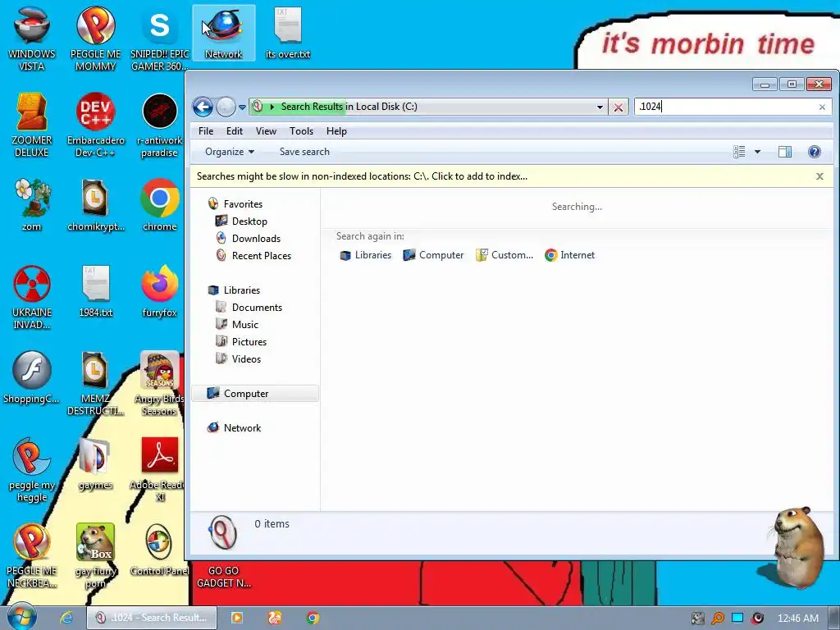Open the WINDOWS VISTA desktop icon
Screen dimensions: 840x630
coord(32,39)
